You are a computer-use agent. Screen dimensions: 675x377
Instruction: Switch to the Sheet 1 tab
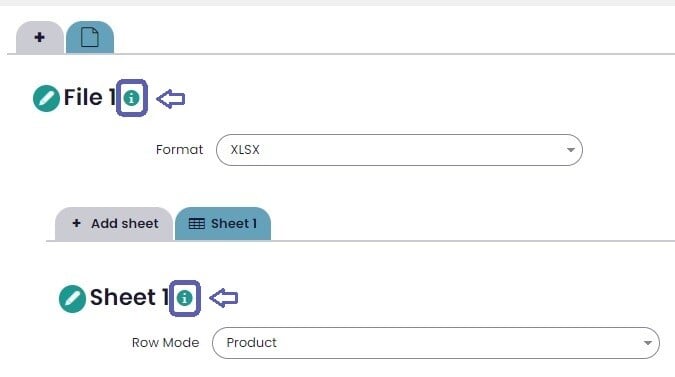(223, 224)
